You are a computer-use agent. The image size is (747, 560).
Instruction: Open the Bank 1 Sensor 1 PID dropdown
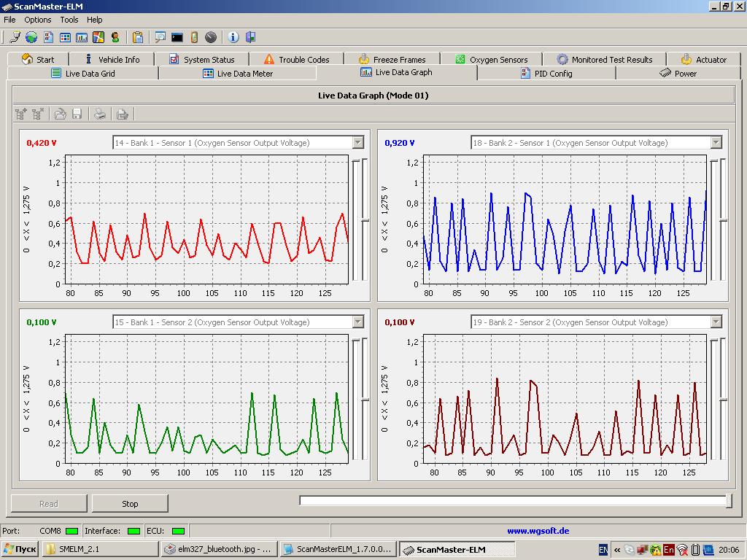357,143
